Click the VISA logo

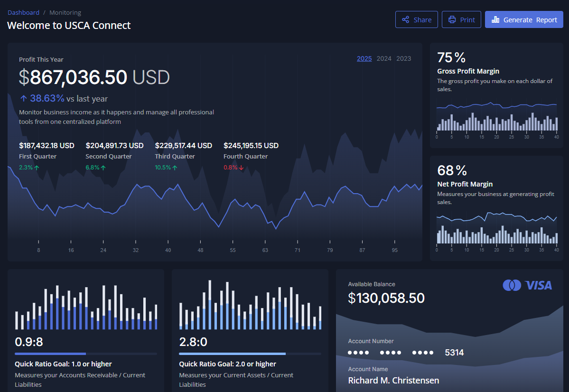pos(539,285)
